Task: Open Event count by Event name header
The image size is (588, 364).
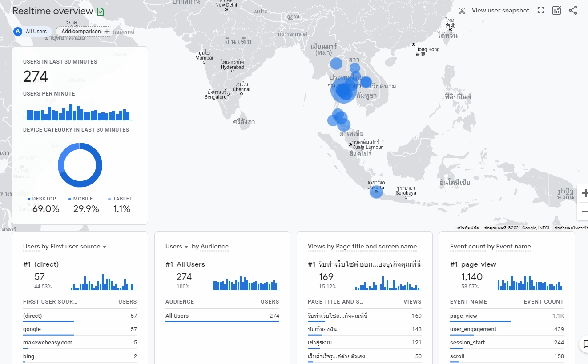Action: (x=490, y=247)
